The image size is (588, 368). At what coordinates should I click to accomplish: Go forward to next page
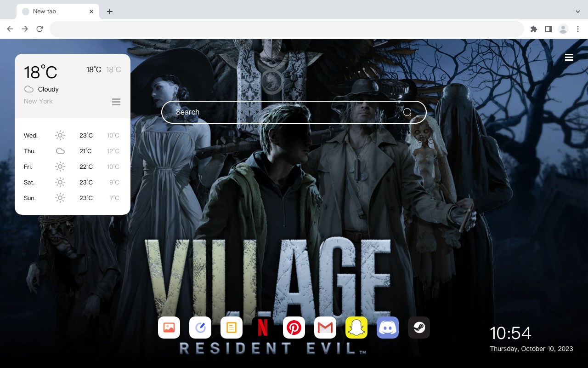pos(25,29)
